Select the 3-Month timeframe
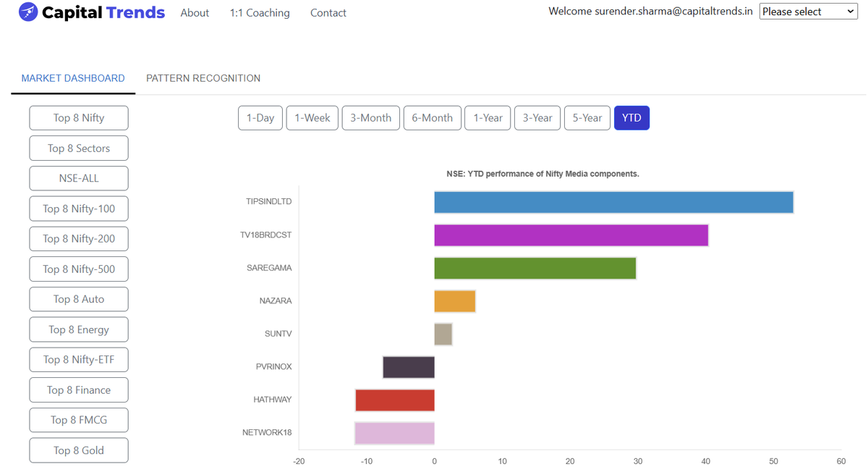 [371, 118]
